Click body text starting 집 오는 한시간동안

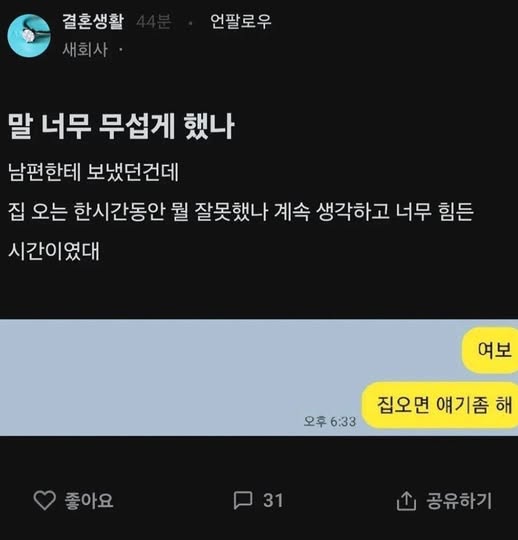[241, 211]
